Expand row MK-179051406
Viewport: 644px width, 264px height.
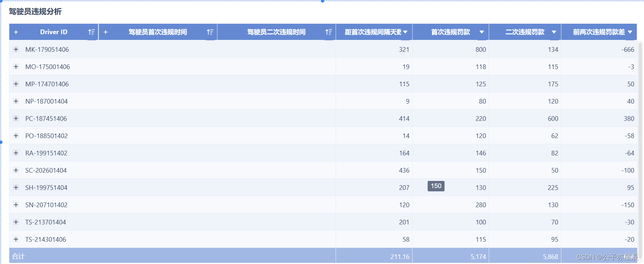coord(16,49)
